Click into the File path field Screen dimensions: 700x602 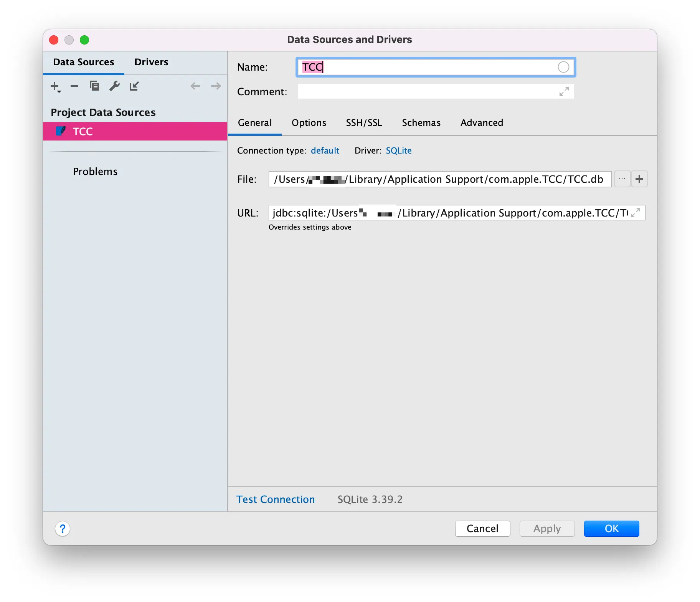click(x=440, y=179)
